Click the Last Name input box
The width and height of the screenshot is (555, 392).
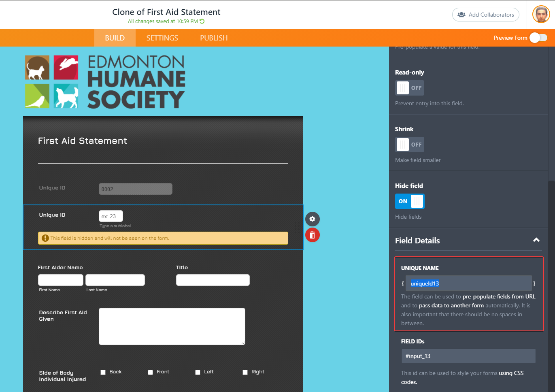click(x=115, y=280)
